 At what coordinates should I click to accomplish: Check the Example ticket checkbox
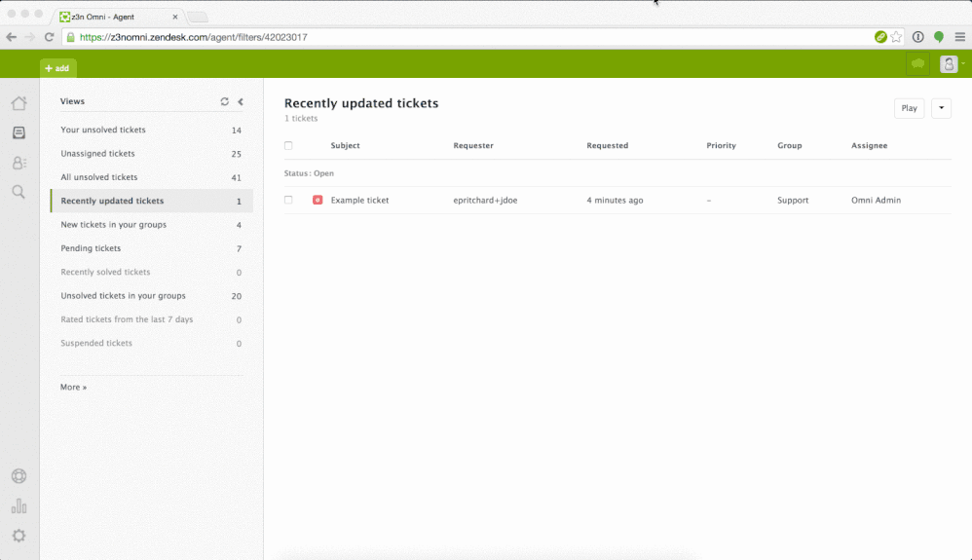pyautogui.click(x=288, y=200)
